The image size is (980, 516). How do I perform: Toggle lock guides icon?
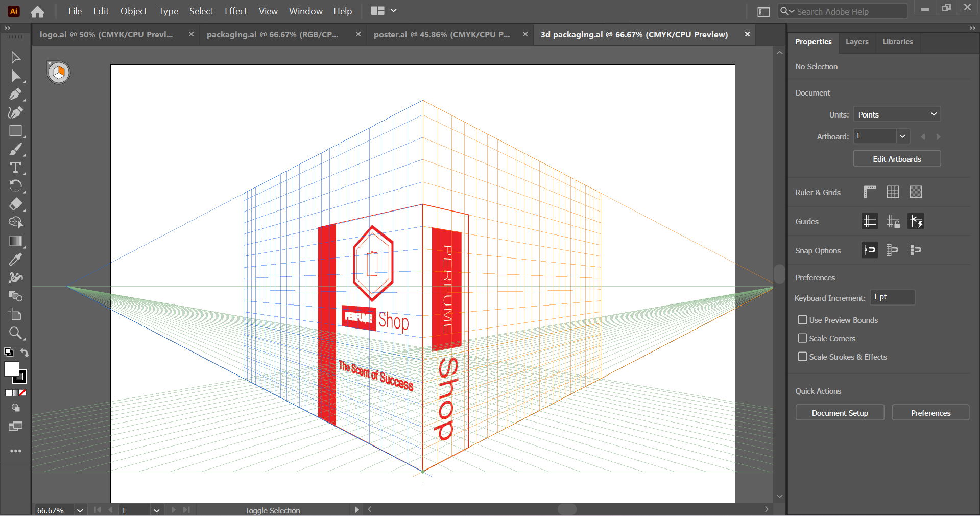click(x=893, y=221)
